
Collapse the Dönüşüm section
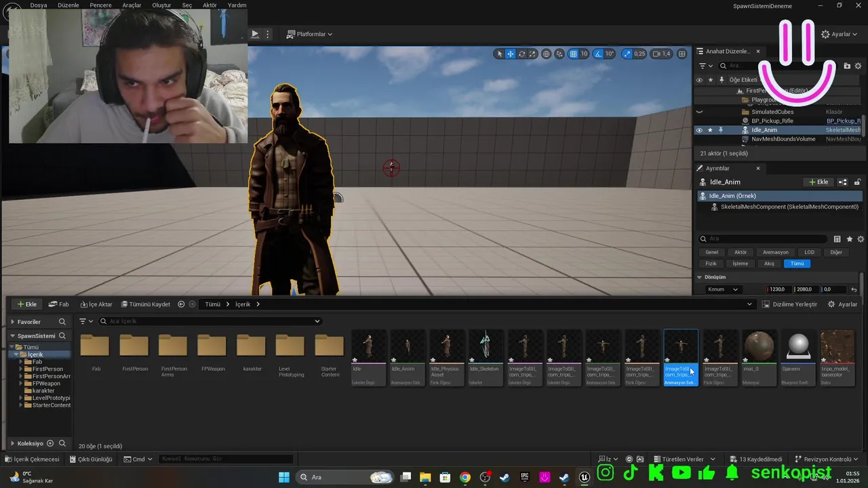[700, 277]
